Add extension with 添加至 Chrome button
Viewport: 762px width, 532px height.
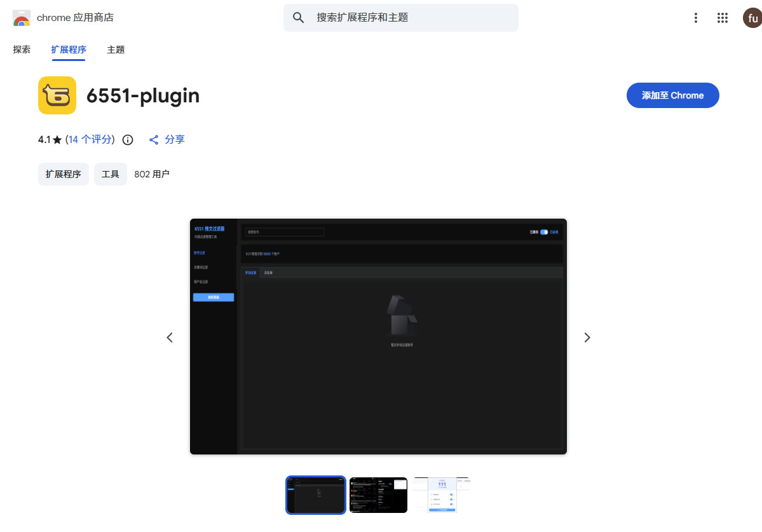(672, 95)
